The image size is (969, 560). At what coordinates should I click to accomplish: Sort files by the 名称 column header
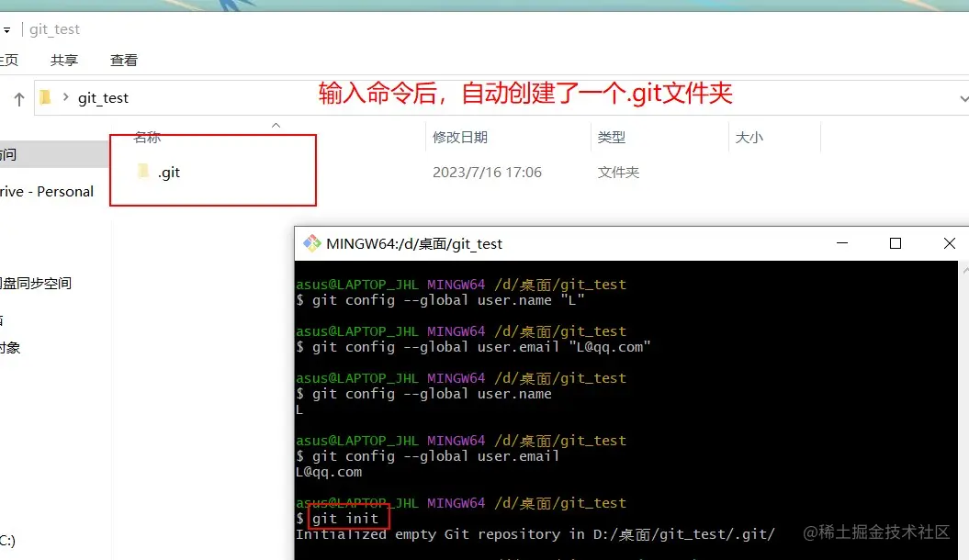coord(147,137)
